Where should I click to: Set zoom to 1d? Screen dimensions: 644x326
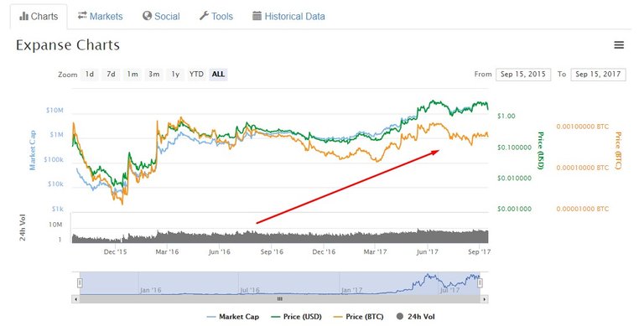[x=90, y=75]
